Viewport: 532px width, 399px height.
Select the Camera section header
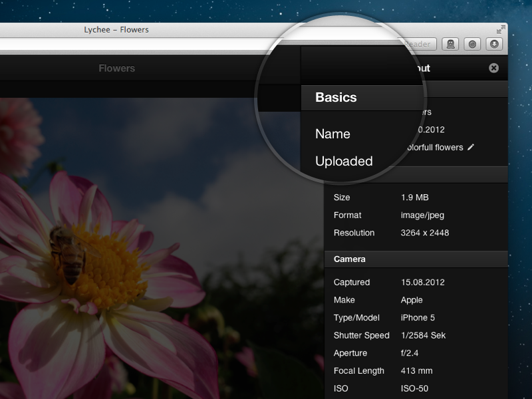(x=416, y=259)
